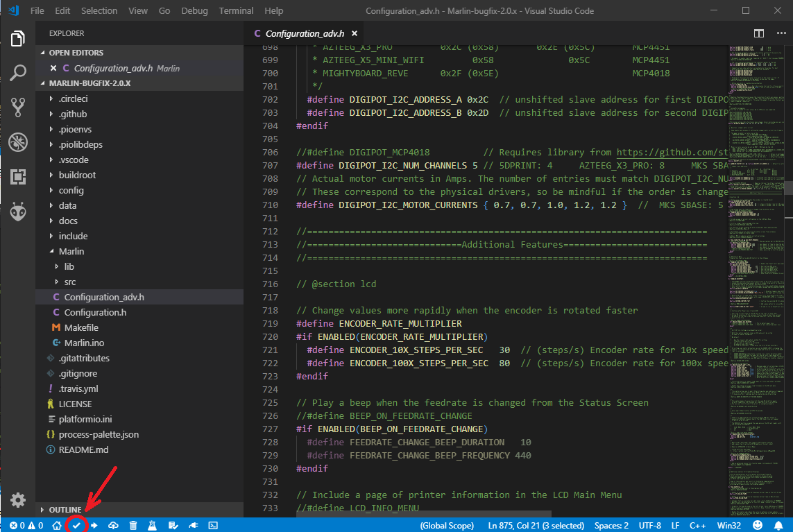Open a new PlatformIO terminal from status bar
The image size is (793, 532).
click(214, 526)
